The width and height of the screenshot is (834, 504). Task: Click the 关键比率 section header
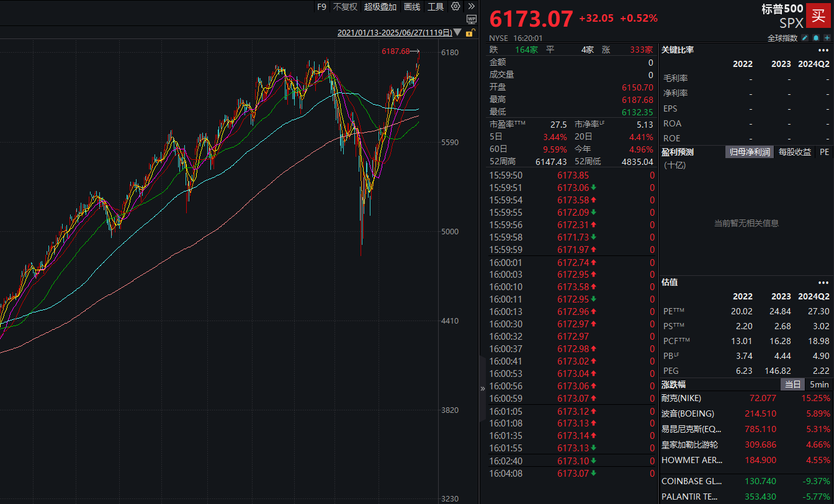(x=678, y=50)
